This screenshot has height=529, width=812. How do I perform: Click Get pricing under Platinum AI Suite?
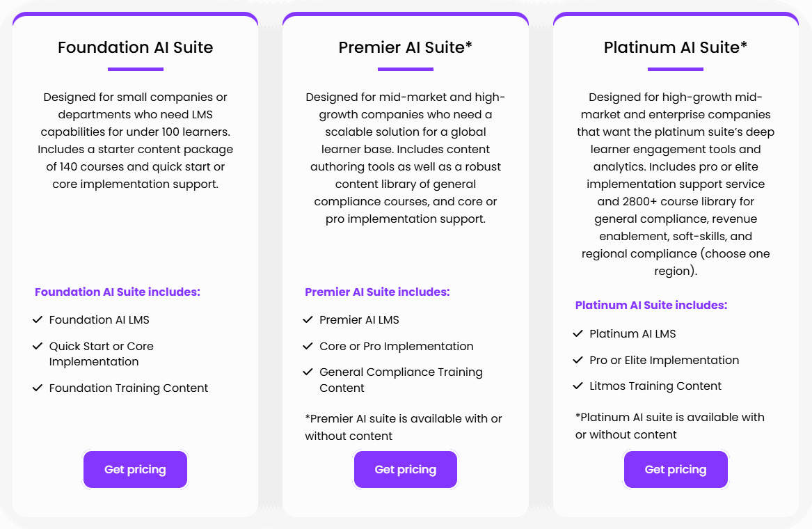point(676,469)
